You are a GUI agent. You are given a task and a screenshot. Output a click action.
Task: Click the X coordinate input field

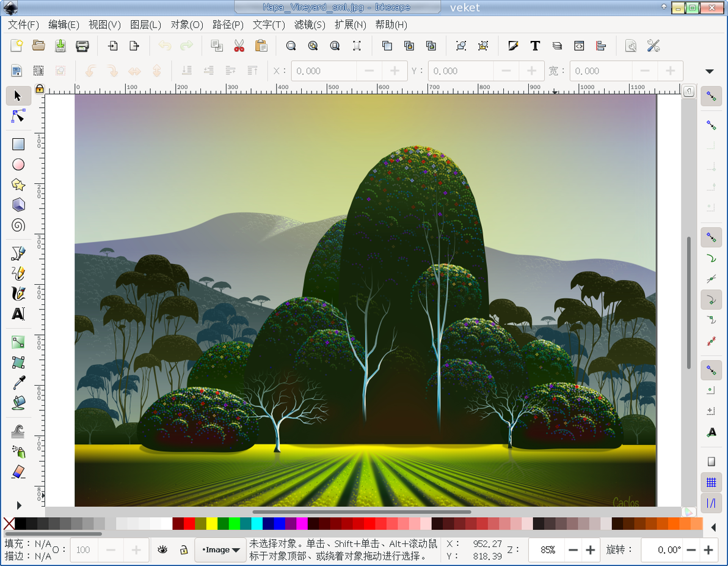324,71
